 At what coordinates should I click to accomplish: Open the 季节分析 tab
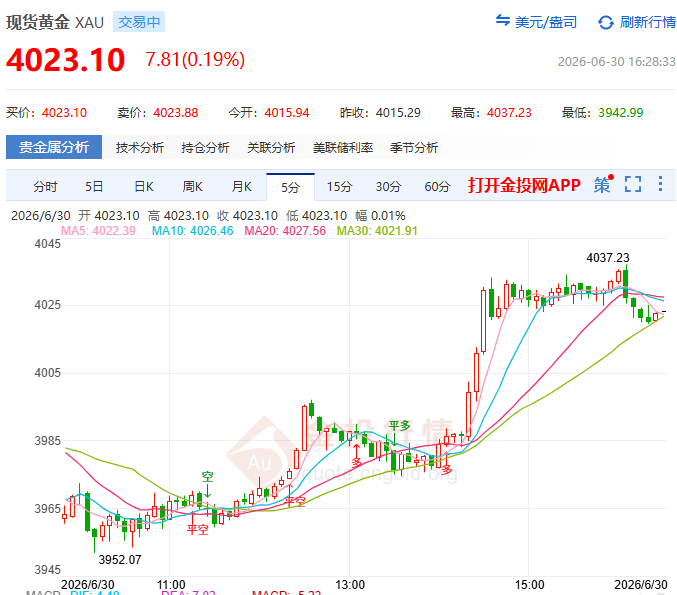tap(414, 148)
